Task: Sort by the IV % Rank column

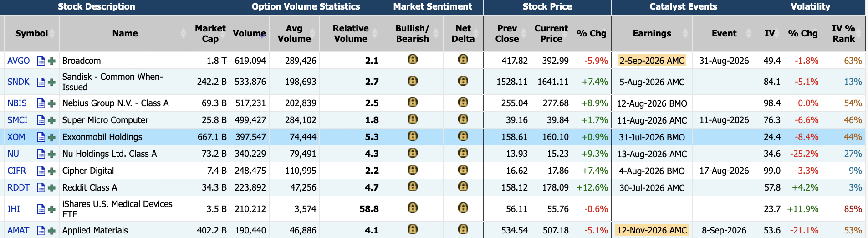Action: click(x=843, y=33)
